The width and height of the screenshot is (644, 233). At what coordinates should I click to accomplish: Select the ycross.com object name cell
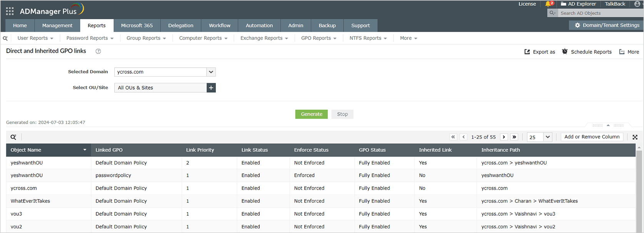point(24,188)
